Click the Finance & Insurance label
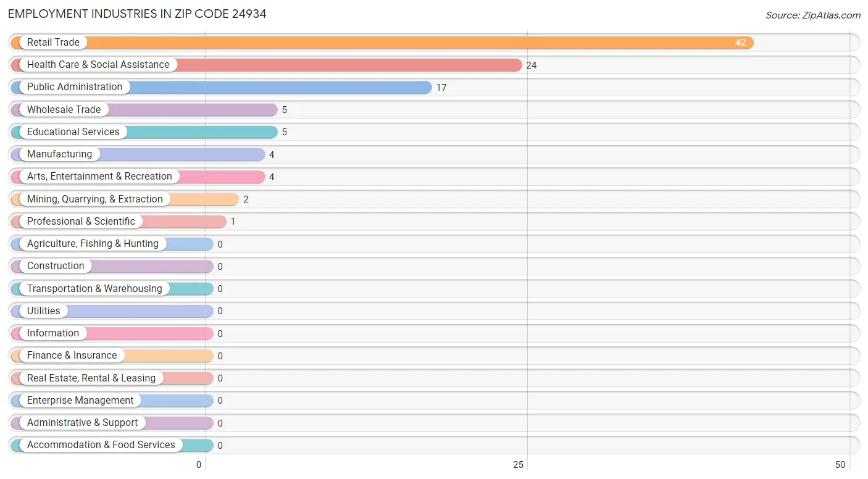Screen dimensions: 868x479 pos(72,356)
